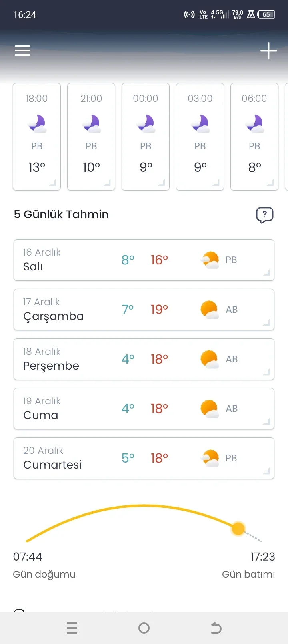Tap the sun position marker on arc

(x=238, y=529)
